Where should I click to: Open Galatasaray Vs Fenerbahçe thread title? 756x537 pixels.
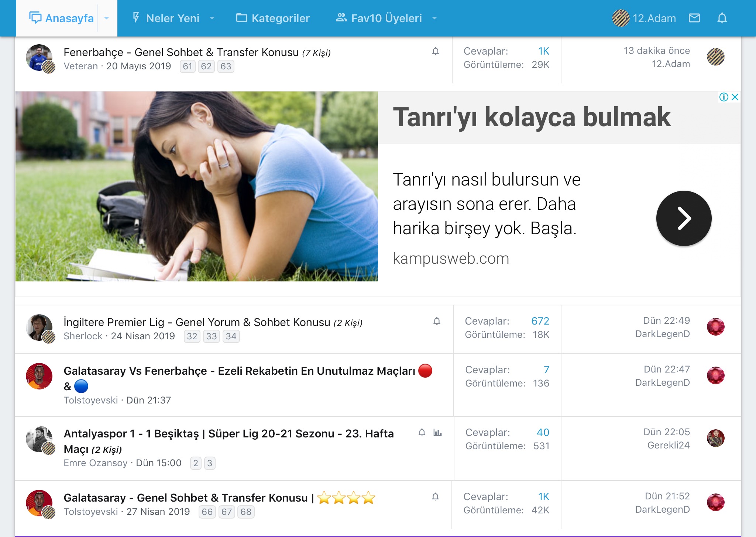coord(239,371)
